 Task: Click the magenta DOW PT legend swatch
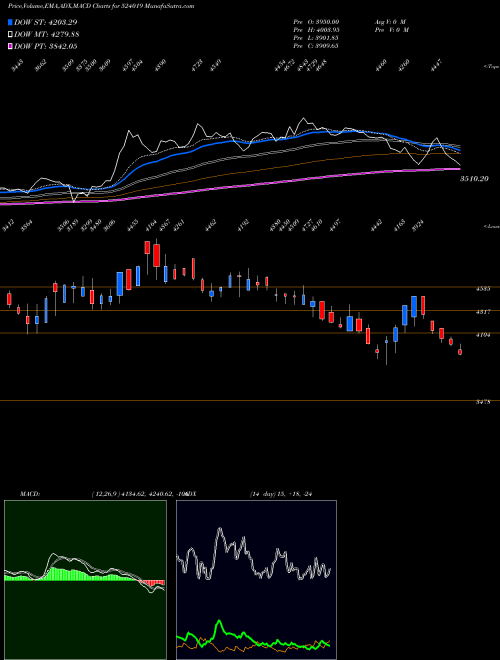[x=11, y=46]
